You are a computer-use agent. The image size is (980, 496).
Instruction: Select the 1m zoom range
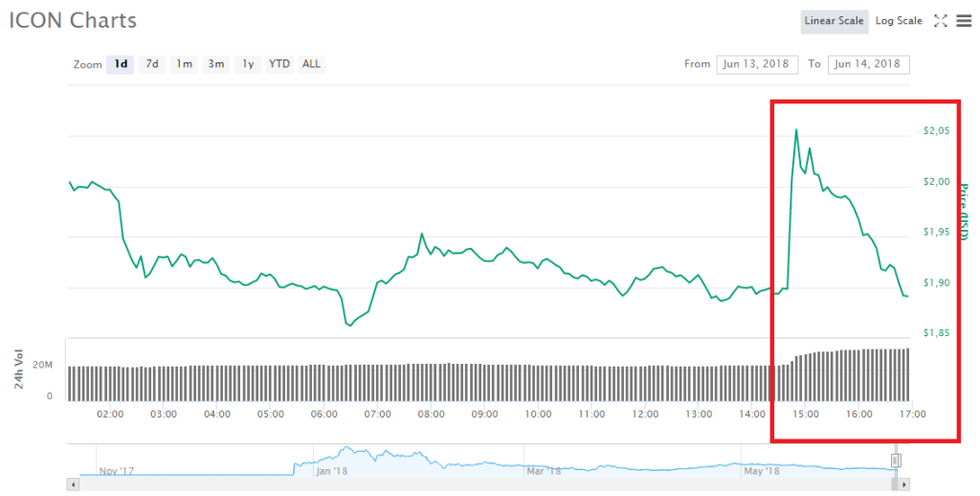point(184,64)
